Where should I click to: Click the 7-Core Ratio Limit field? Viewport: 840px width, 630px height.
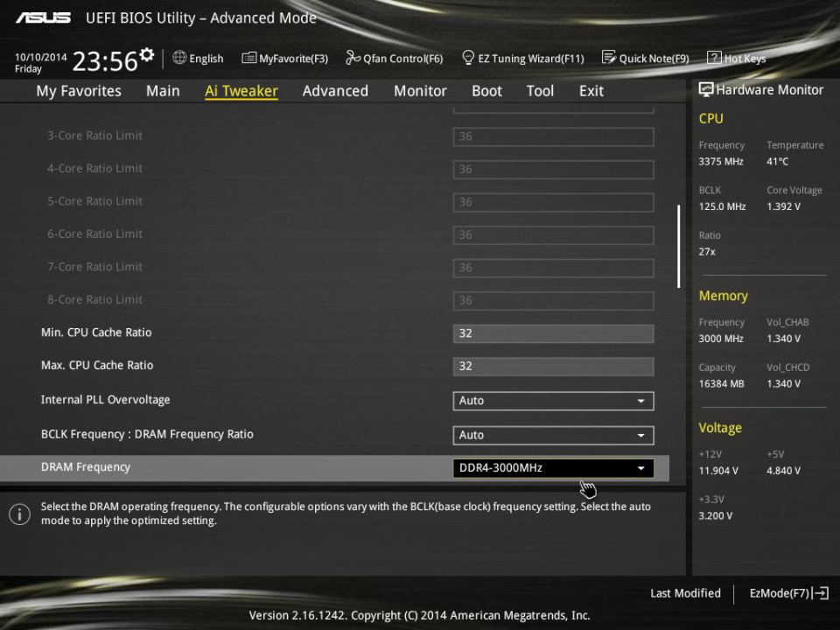coord(553,268)
